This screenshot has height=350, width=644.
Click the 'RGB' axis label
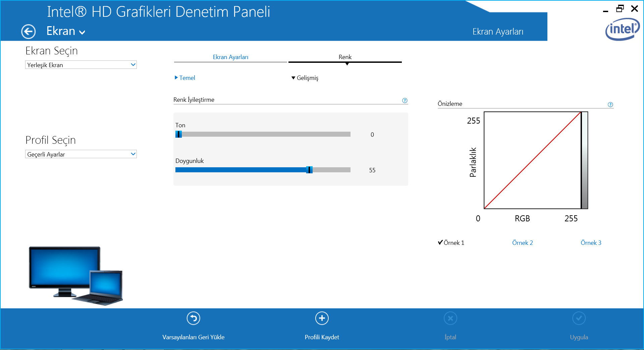click(x=522, y=219)
